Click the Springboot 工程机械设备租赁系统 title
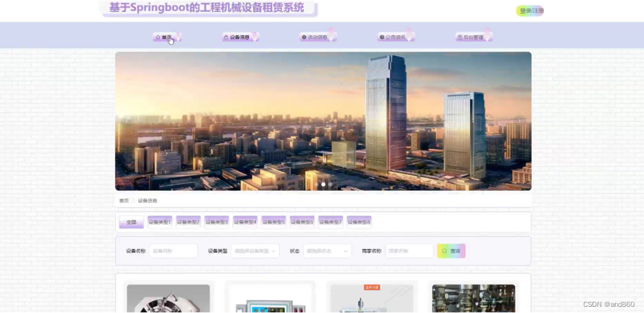The width and height of the screenshot is (644, 313). 206,7
